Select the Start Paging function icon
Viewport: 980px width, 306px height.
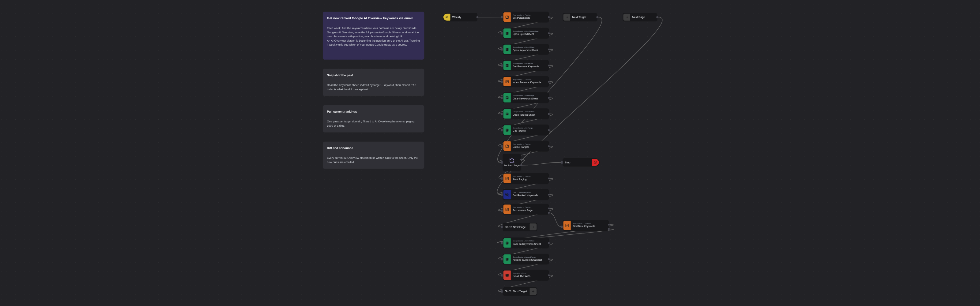click(x=507, y=179)
